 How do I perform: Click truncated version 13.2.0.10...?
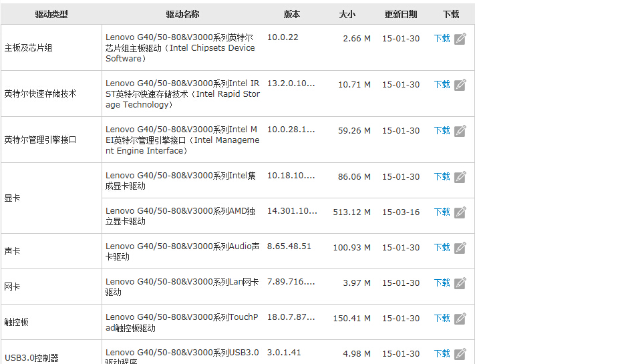[x=291, y=83]
